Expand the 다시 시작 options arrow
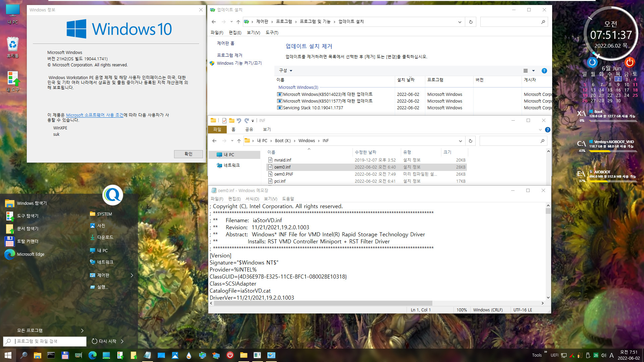Image resolution: width=644 pixels, height=362 pixels. coord(122,341)
